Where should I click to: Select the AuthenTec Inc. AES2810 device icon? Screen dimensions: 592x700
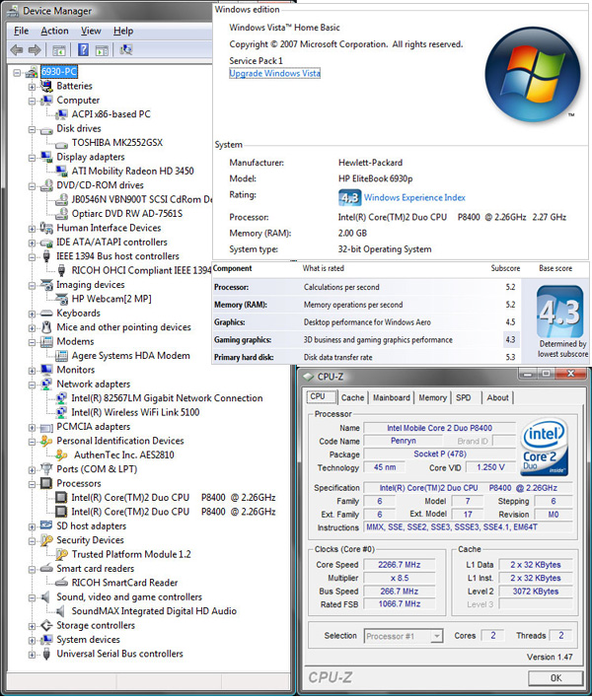tap(61, 455)
